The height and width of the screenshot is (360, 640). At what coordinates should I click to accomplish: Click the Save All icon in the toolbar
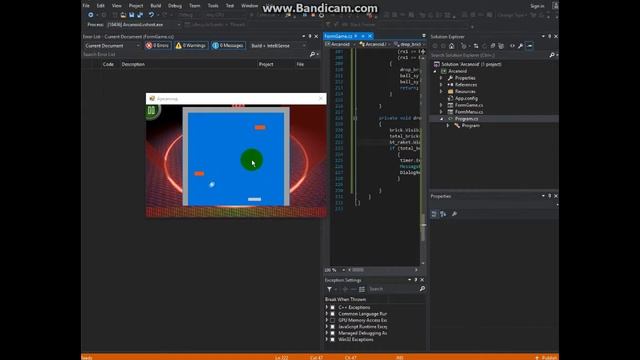[x=140, y=15]
